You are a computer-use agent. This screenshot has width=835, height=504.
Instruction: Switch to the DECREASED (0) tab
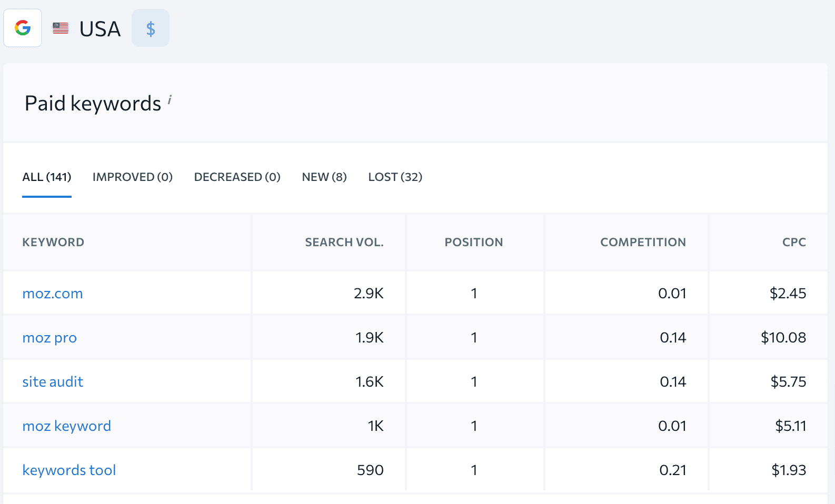tap(237, 177)
